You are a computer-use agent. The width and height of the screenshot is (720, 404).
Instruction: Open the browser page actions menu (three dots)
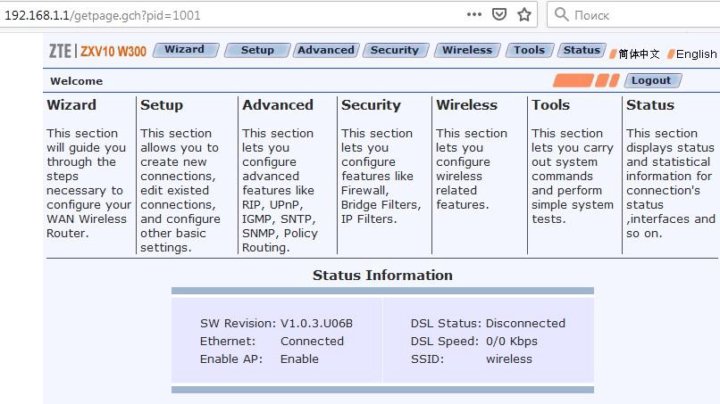(x=474, y=15)
